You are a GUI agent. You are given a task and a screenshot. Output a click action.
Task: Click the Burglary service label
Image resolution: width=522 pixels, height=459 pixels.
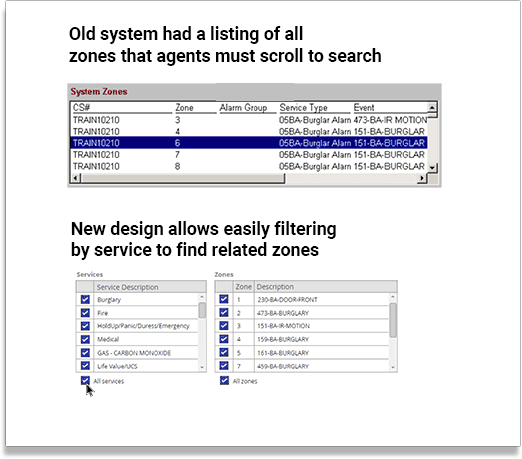109,299
